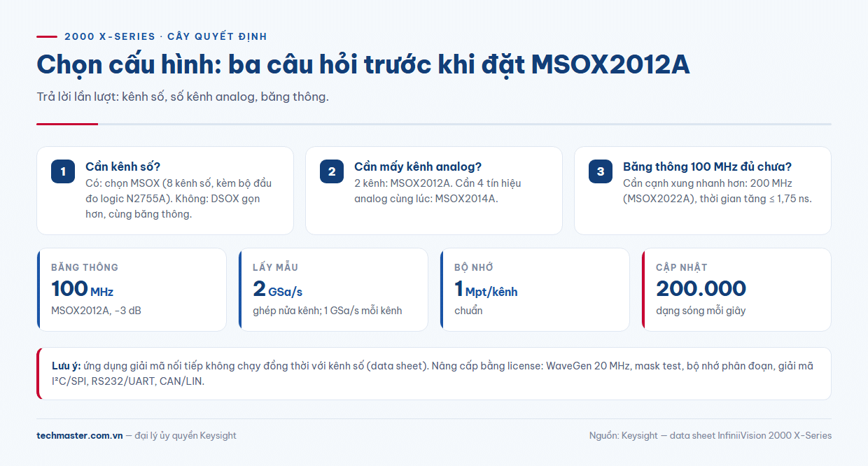This screenshot has height=466, width=868.
Task: Click 'Nguồn: Keysight — data sheet' footer text
Action: coord(652,435)
